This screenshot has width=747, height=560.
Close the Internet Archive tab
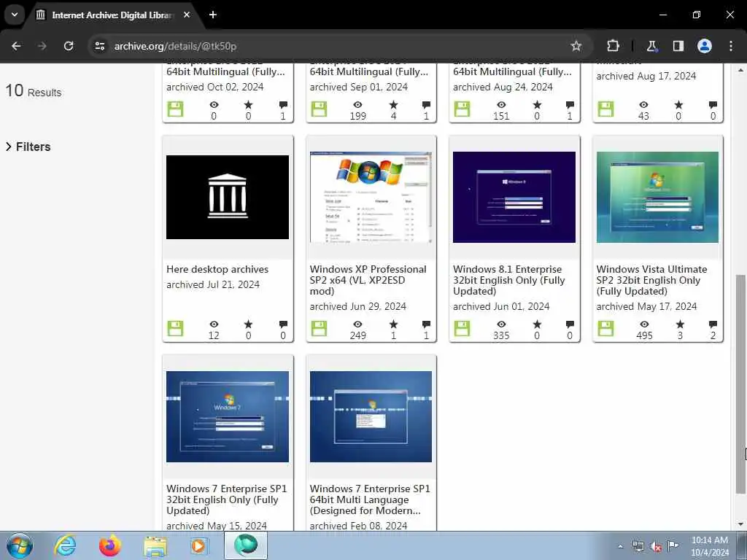click(x=187, y=15)
